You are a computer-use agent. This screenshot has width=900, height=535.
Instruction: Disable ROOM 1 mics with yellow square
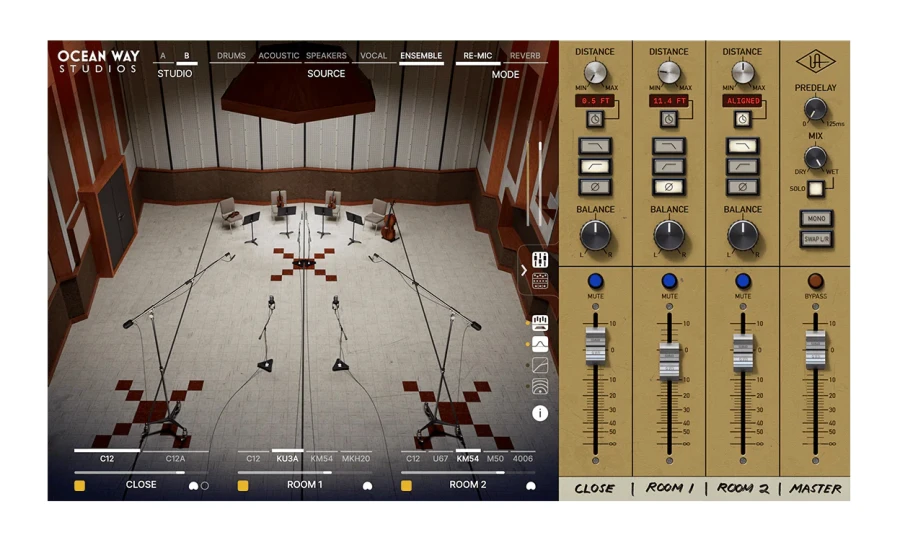(243, 486)
